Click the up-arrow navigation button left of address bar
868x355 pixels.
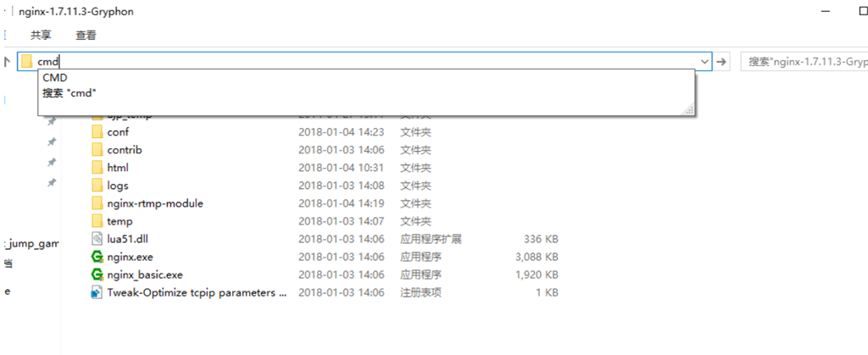coord(7,61)
